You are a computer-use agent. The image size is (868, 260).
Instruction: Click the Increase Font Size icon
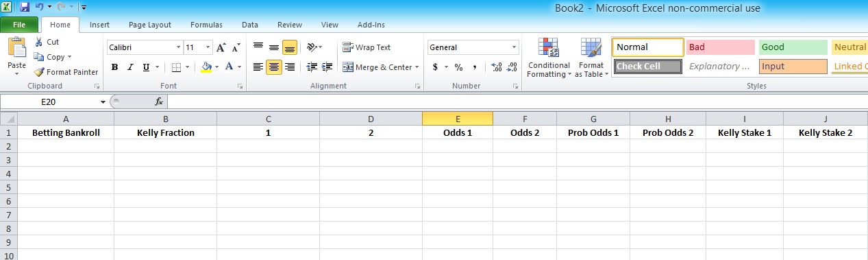pos(221,48)
